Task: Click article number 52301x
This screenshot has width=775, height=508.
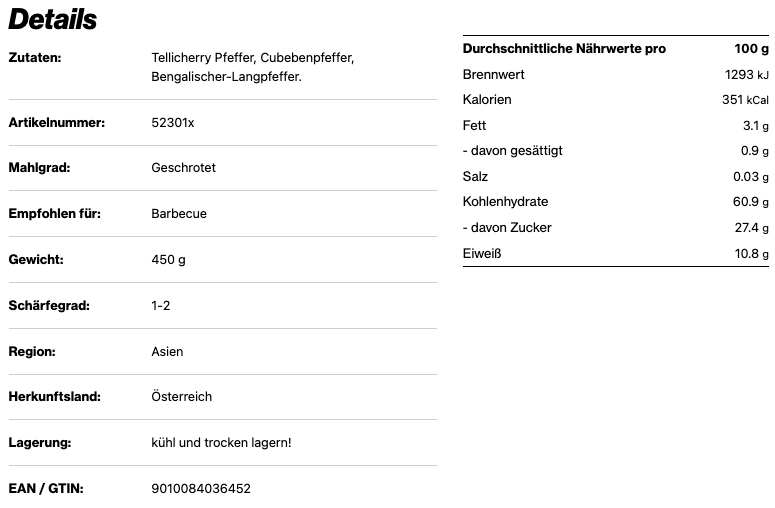Action: 173,122
